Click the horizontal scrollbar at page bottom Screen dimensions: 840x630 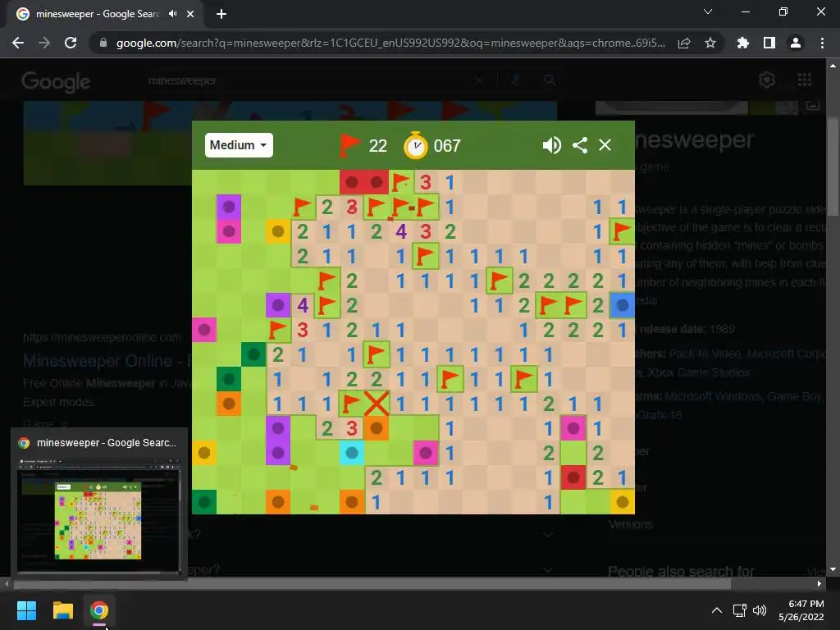pyautogui.click(x=372, y=583)
